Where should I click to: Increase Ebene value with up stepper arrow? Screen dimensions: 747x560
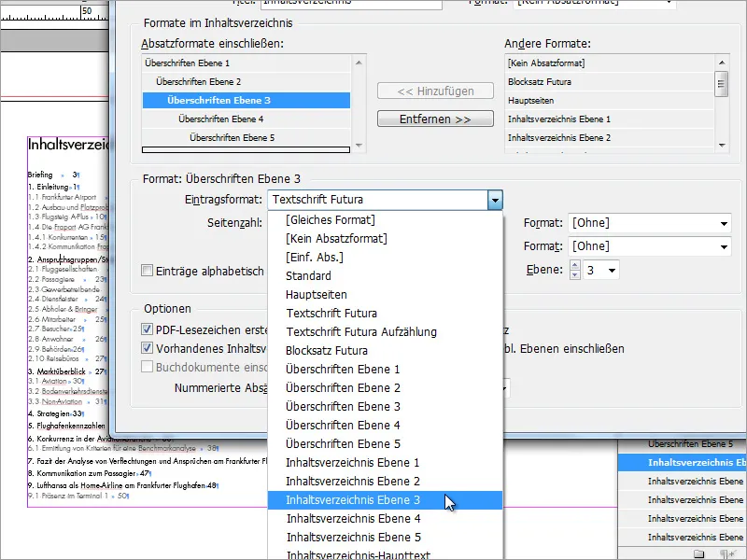pos(575,265)
